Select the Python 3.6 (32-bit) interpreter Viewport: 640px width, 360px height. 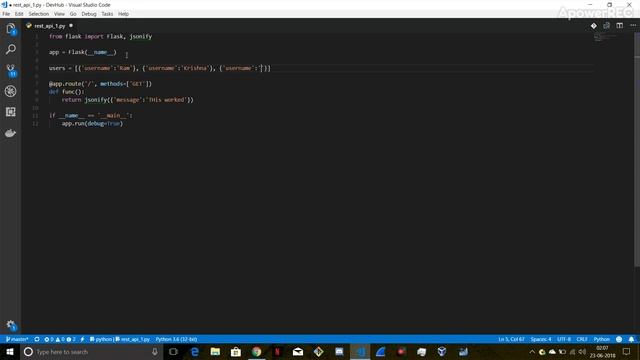(176, 339)
